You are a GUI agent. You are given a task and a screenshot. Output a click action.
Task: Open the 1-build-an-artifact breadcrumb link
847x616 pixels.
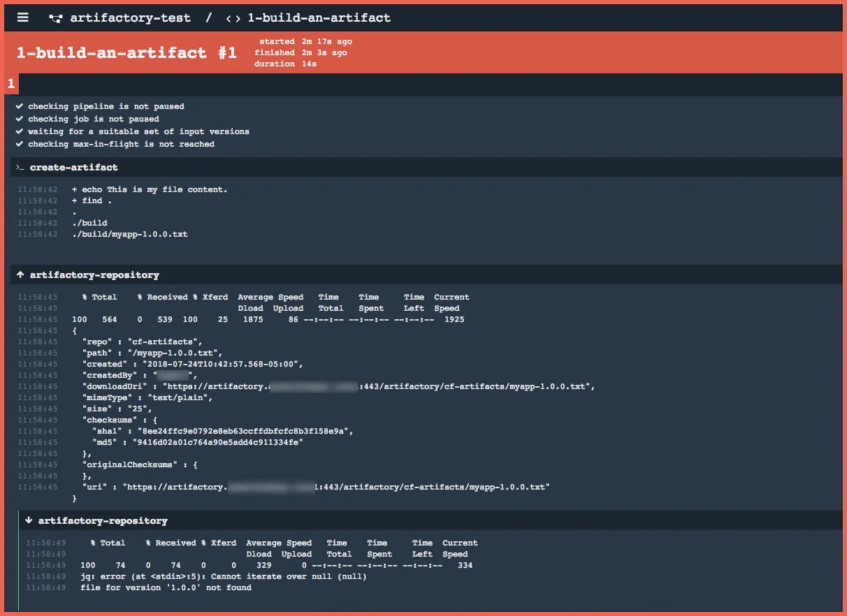[319, 18]
